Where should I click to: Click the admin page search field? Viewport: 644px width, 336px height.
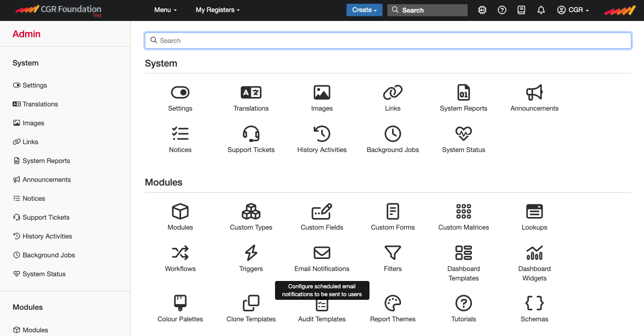tap(388, 40)
